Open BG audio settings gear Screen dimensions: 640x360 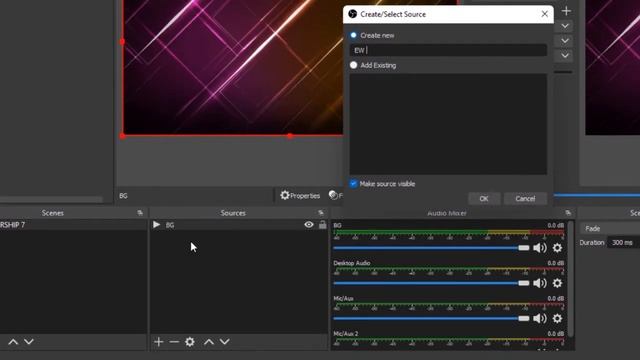coord(557,248)
